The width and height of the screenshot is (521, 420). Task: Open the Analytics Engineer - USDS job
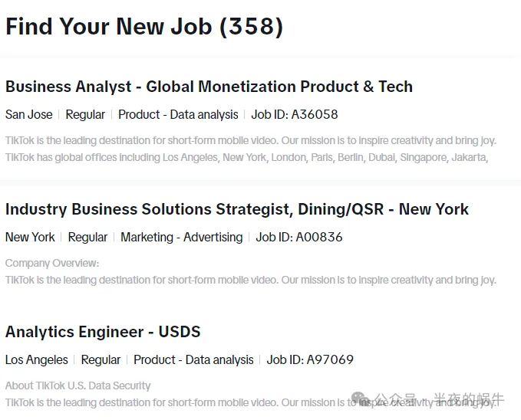[x=103, y=332]
